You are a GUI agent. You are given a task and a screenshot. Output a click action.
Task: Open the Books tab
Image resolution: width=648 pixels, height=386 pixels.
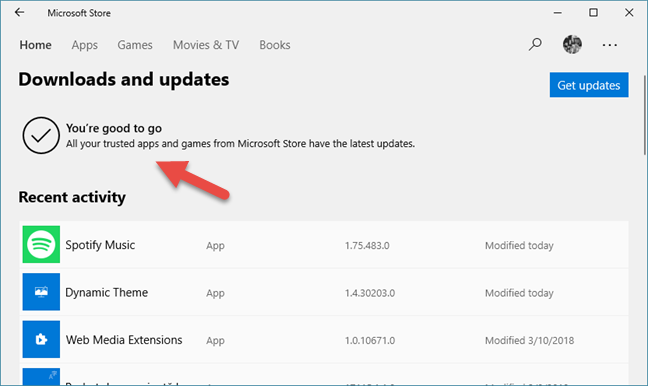pos(275,45)
